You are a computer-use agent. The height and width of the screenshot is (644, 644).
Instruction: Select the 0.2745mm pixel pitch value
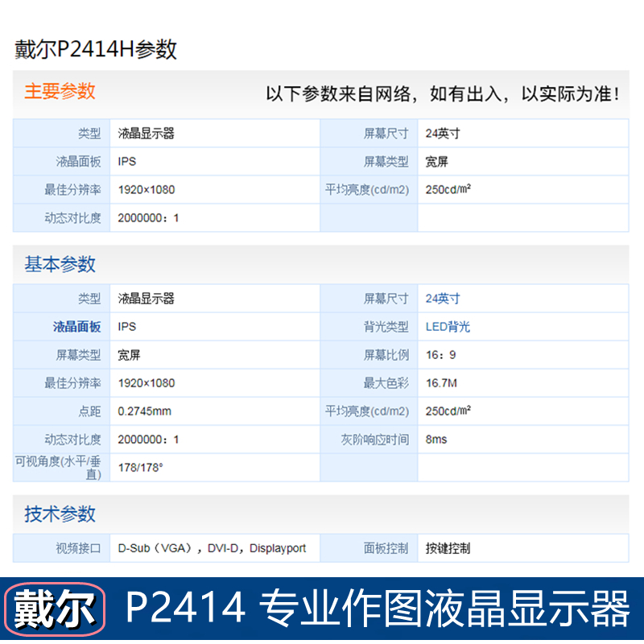click(x=145, y=411)
